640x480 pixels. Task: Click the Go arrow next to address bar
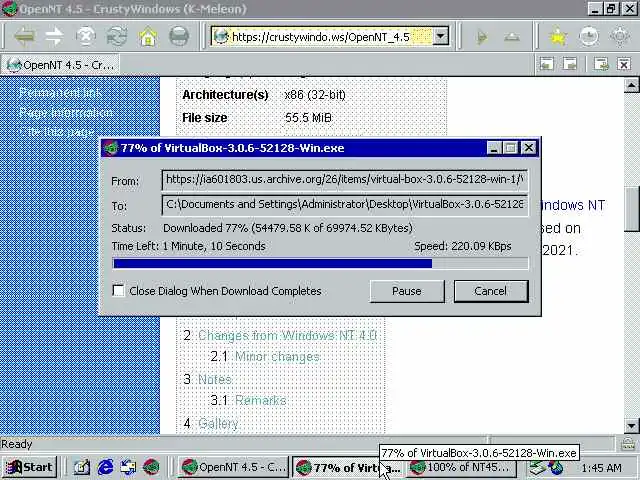[482, 38]
